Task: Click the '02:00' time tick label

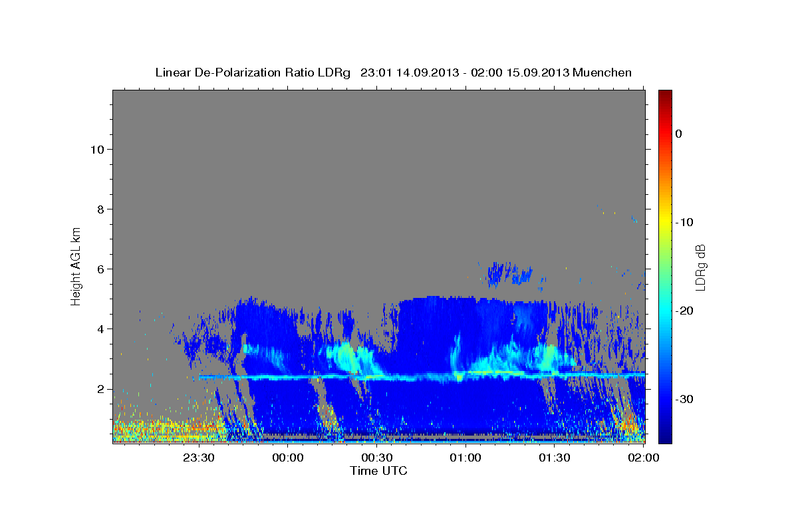Action: point(644,458)
